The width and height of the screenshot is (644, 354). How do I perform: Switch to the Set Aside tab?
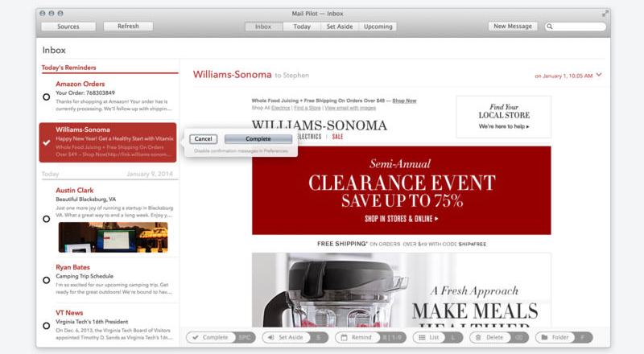[x=340, y=27]
